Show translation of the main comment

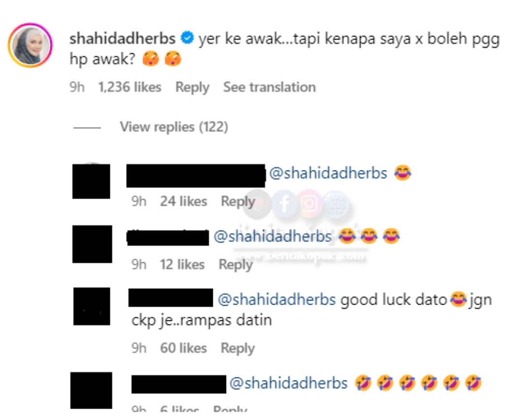tap(269, 87)
